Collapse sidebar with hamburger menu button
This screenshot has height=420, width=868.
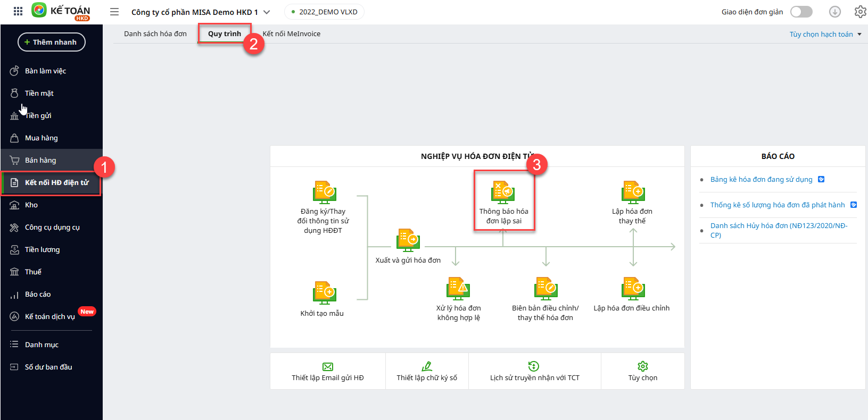(x=114, y=12)
